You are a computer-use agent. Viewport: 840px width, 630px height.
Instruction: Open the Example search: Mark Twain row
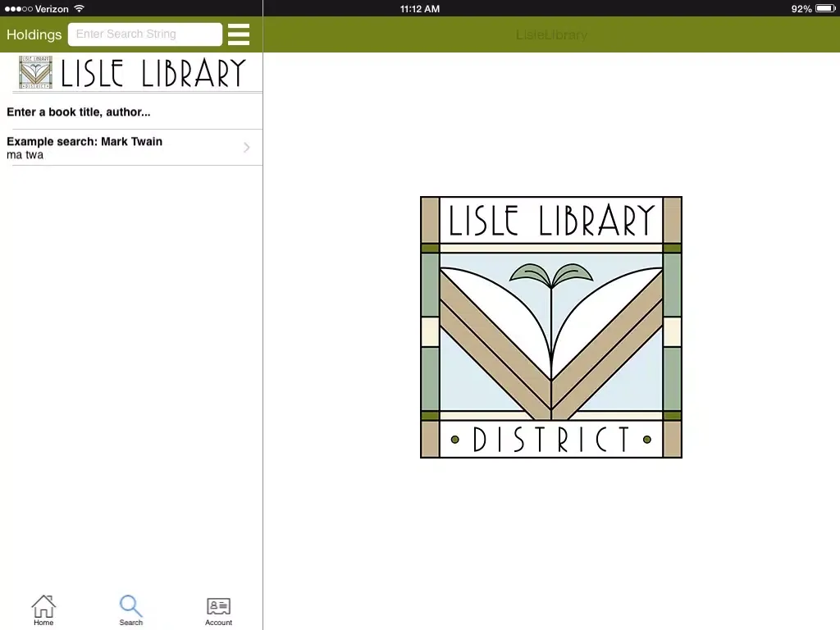click(131, 148)
